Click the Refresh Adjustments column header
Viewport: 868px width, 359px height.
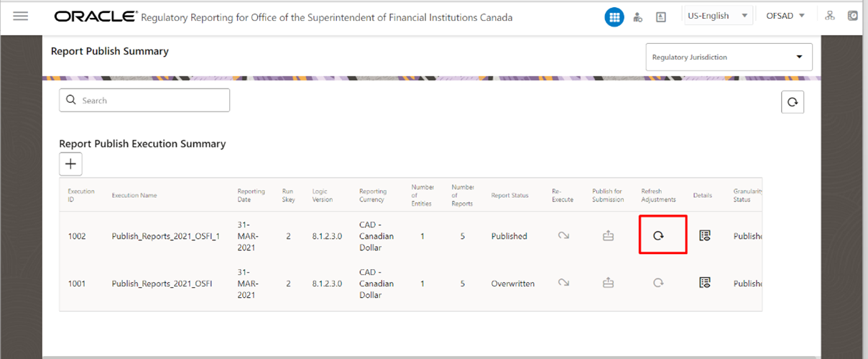658,195
